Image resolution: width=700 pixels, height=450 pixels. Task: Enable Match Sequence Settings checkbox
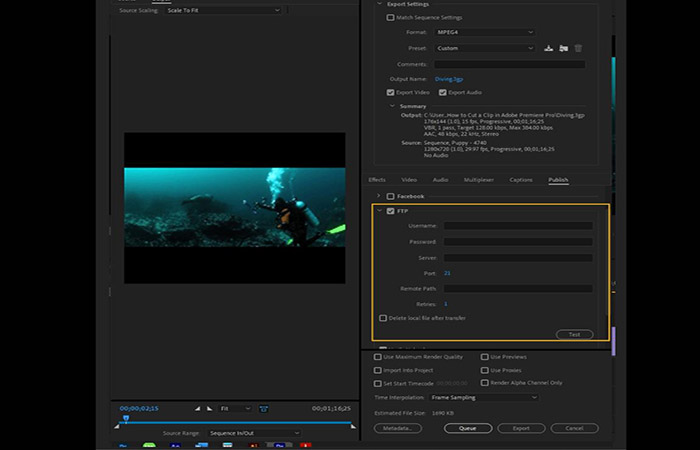(391, 17)
